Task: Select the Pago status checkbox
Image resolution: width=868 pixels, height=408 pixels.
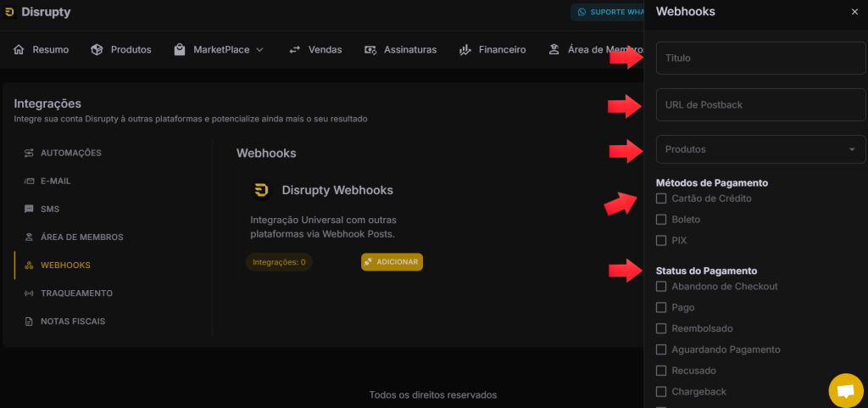Action: click(x=661, y=307)
